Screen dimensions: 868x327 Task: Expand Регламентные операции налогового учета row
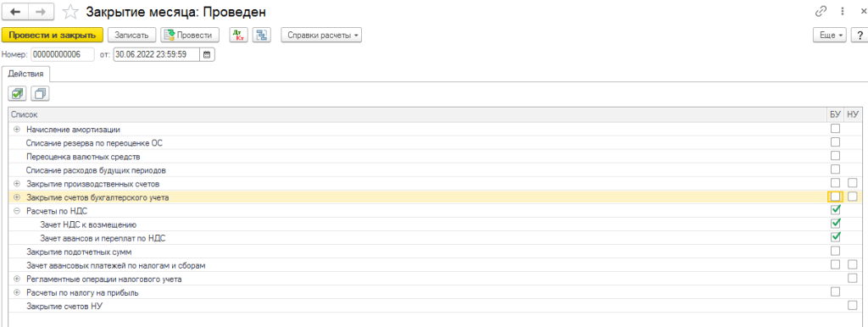17,279
